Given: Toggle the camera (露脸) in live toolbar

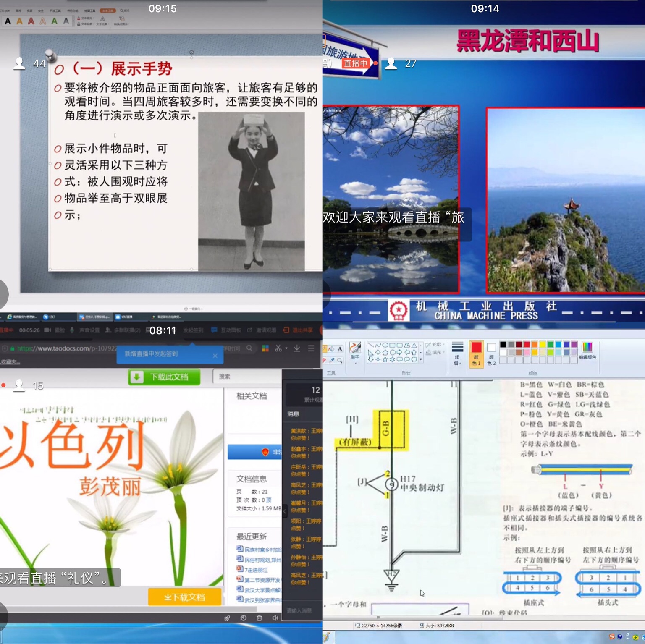Looking at the screenshot, I should coord(54,330).
